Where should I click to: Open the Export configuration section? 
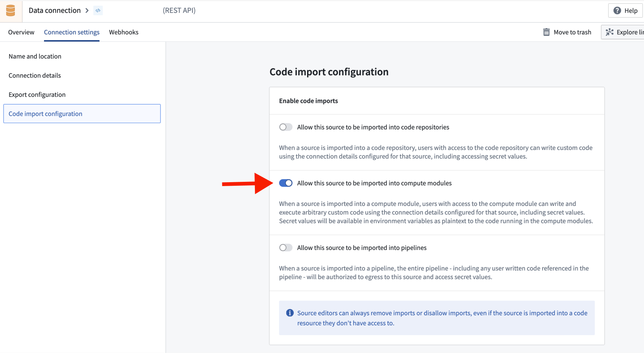point(37,94)
